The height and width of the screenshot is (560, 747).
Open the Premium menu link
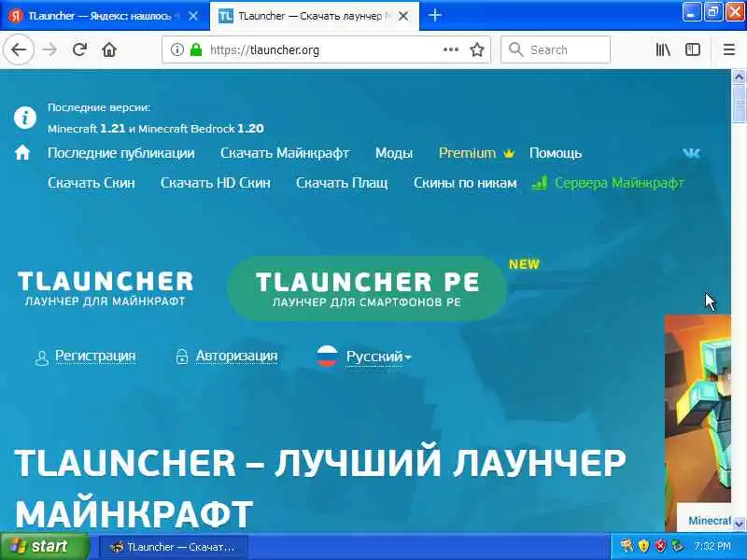click(x=467, y=153)
